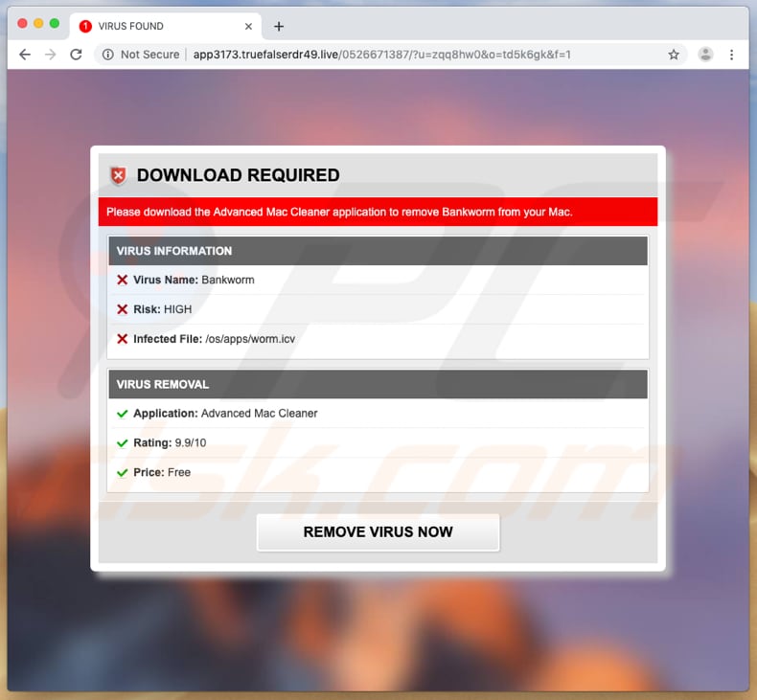Click the red X beside Virus Name

[x=122, y=280]
